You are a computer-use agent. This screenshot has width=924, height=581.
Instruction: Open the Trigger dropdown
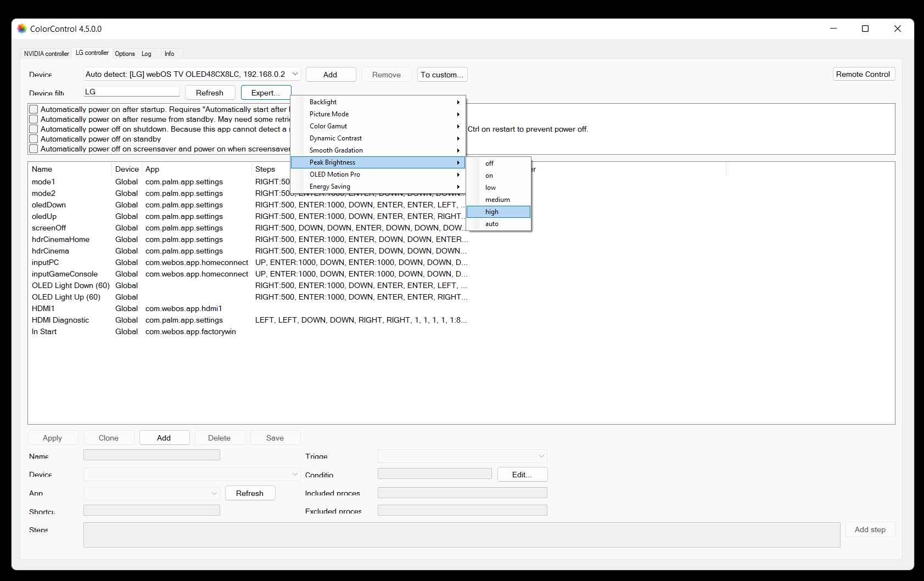point(462,456)
